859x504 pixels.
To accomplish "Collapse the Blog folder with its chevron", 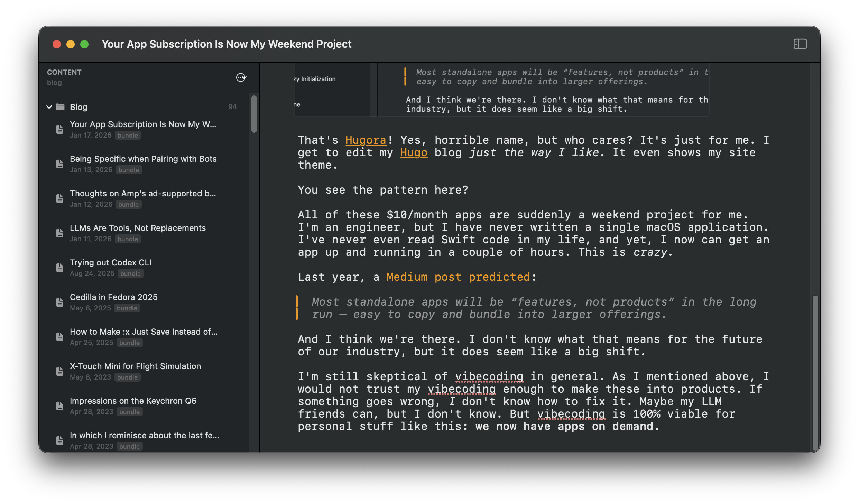I will [49, 107].
